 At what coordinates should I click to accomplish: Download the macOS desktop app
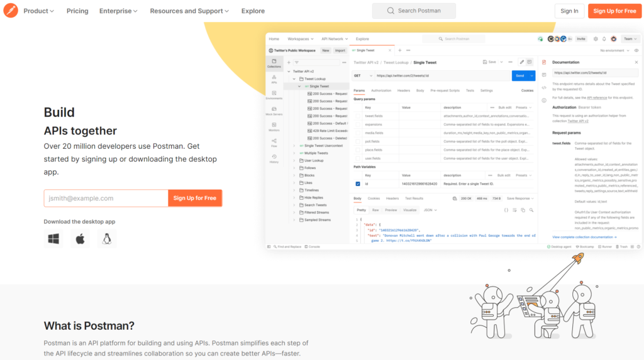pos(80,239)
